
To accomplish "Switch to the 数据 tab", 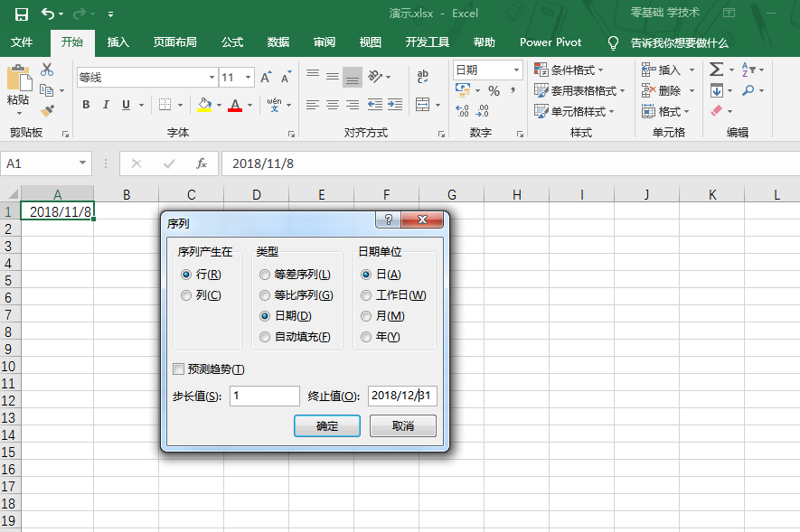I will tap(278, 42).
